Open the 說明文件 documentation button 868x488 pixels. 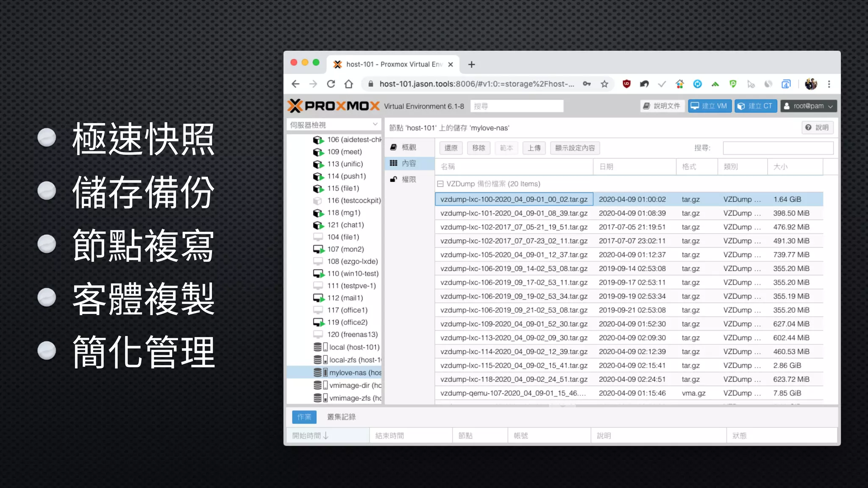pos(662,106)
